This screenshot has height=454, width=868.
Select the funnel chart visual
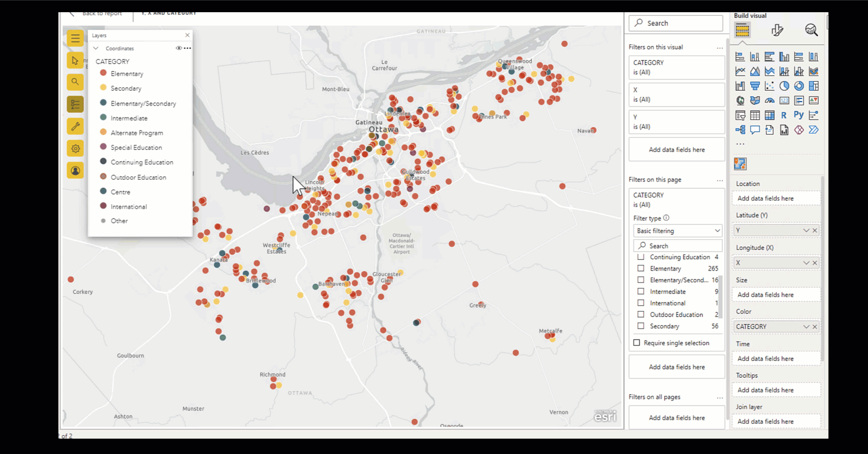[x=755, y=86]
